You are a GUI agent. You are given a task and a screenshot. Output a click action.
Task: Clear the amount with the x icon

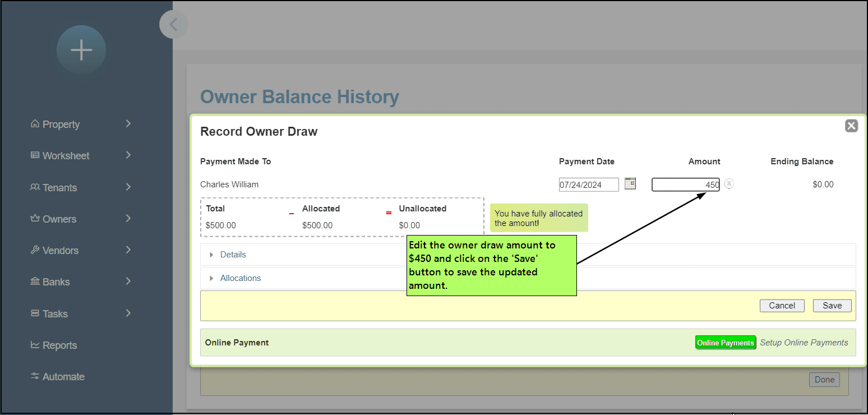tap(728, 183)
